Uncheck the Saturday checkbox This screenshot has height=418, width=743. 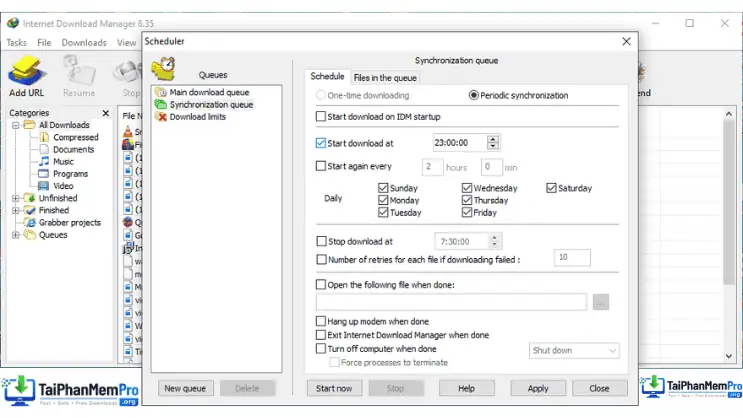(551, 188)
